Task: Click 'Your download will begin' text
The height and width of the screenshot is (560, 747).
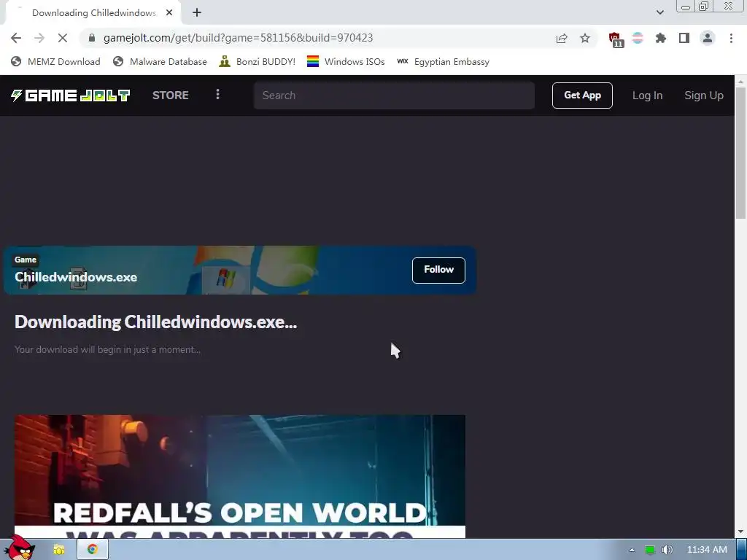Action: pos(108,349)
